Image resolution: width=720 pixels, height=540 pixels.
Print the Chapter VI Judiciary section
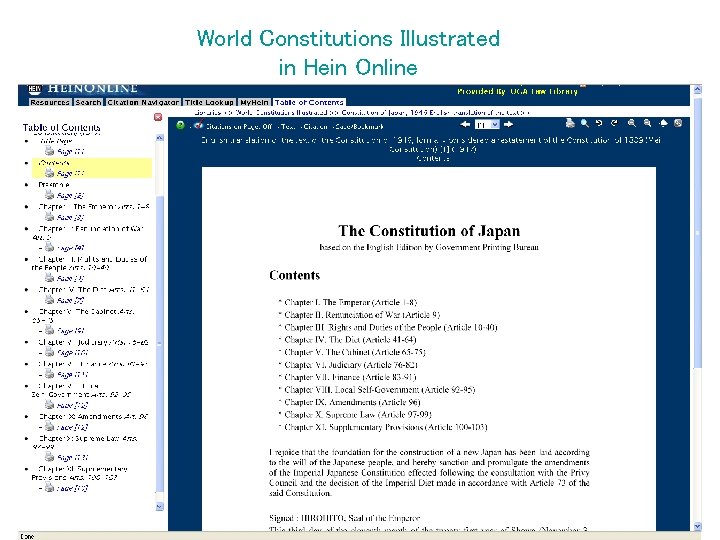click(49, 352)
